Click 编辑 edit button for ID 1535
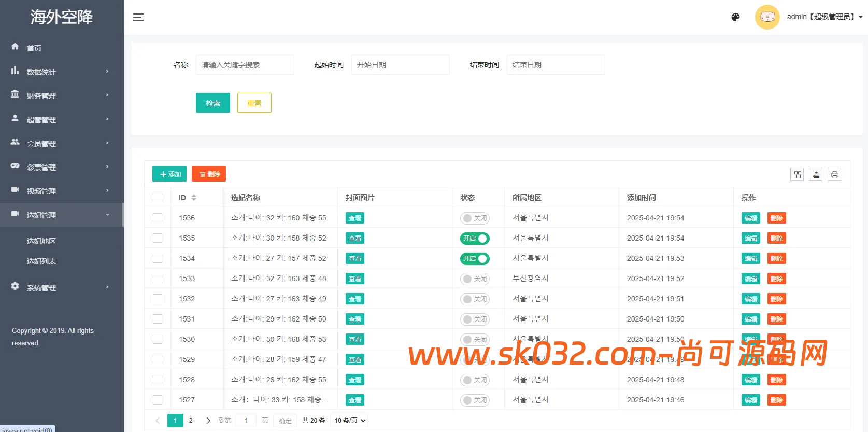 coord(751,239)
